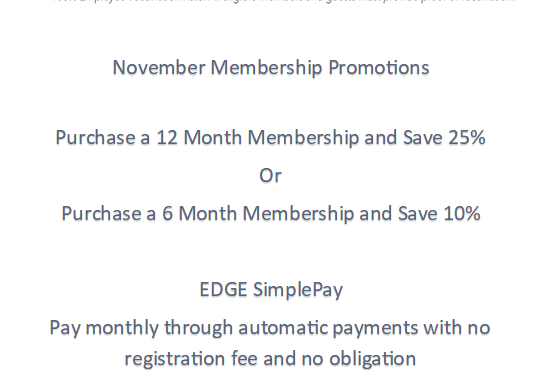Click the number 12 in the first offer
Screen dimensions: 541x375
pos(167,137)
